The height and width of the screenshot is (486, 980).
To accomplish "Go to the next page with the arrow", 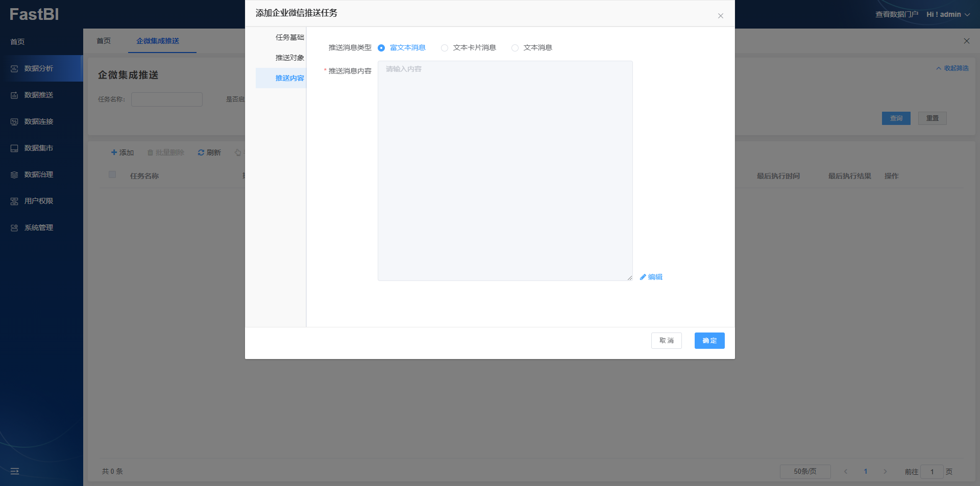I will click(885, 471).
